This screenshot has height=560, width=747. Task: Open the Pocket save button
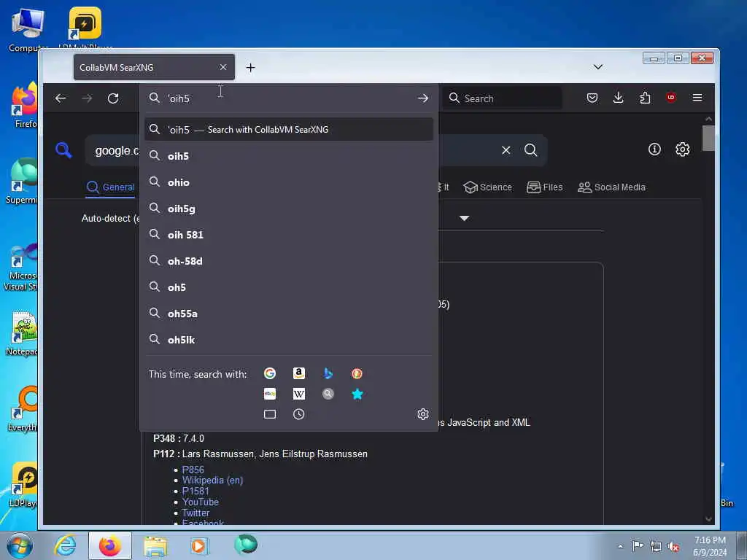592,98
